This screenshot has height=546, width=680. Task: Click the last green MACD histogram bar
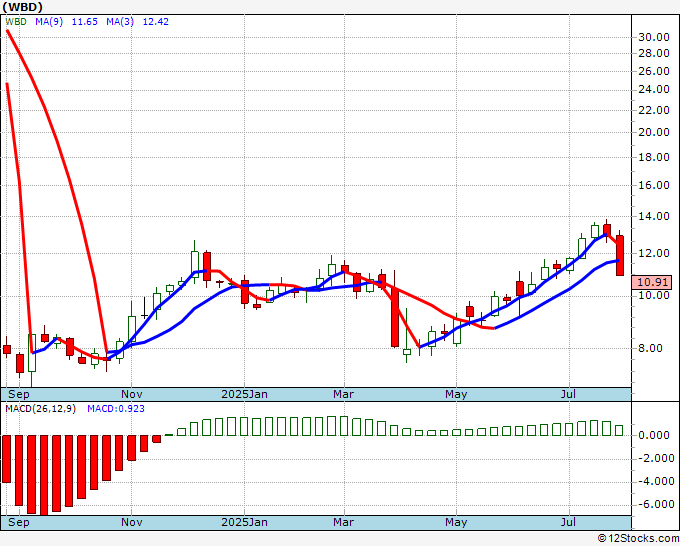(x=620, y=430)
